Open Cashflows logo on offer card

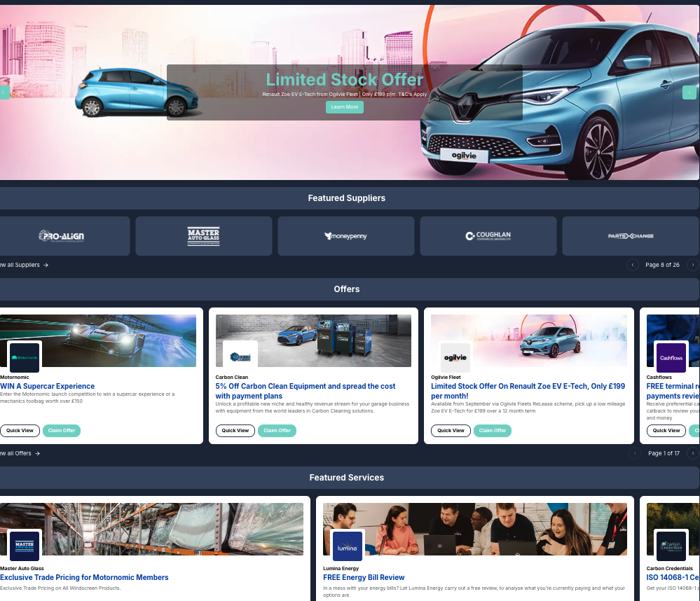point(671,357)
